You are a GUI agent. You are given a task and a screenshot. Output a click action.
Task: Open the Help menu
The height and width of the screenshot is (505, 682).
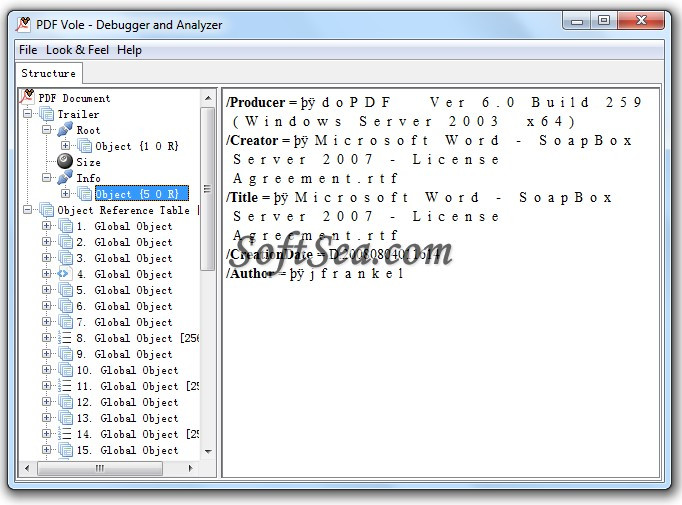129,50
